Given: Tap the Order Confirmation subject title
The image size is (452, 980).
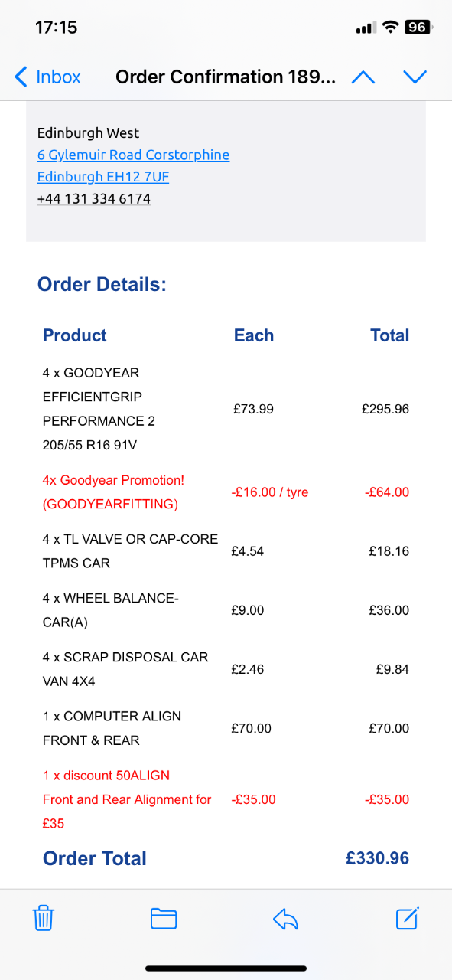Looking at the screenshot, I should point(225,77).
